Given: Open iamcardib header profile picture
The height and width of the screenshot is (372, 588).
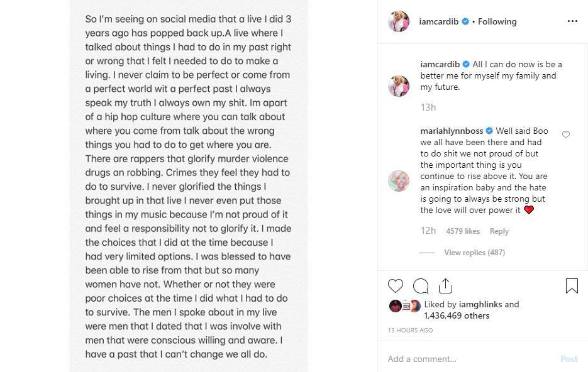Looking at the screenshot, I should pyautogui.click(x=399, y=21).
